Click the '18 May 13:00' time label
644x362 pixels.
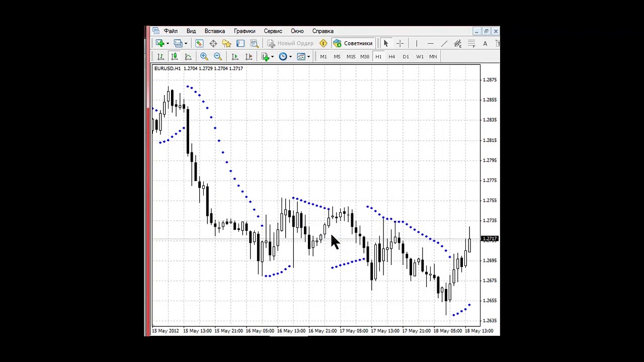[479, 331]
